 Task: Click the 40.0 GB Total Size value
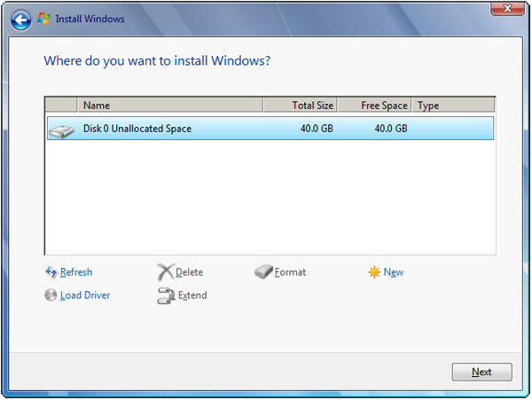317,129
